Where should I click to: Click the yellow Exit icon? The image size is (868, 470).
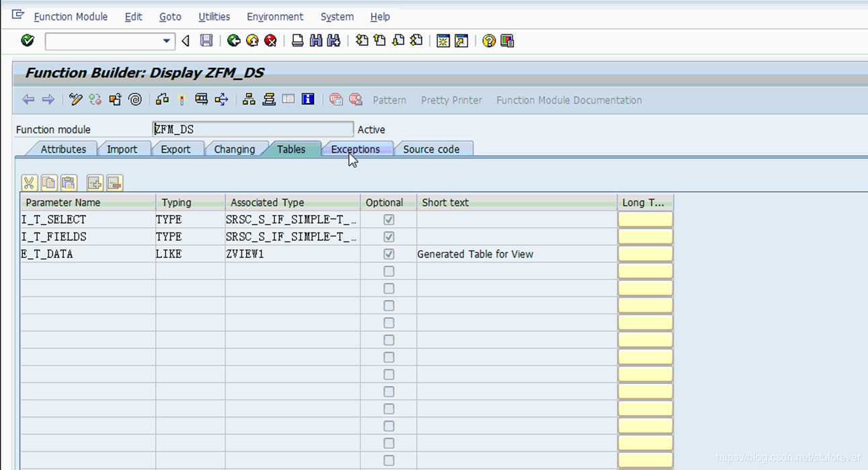[252, 41]
